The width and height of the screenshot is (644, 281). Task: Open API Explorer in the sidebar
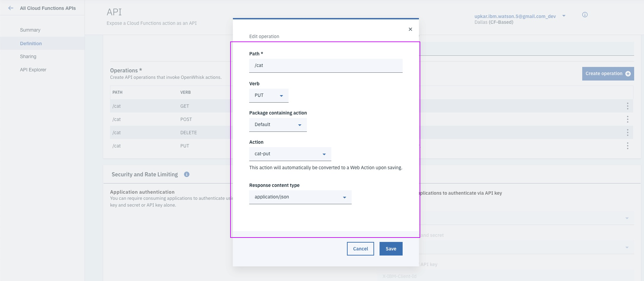(x=33, y=70)
